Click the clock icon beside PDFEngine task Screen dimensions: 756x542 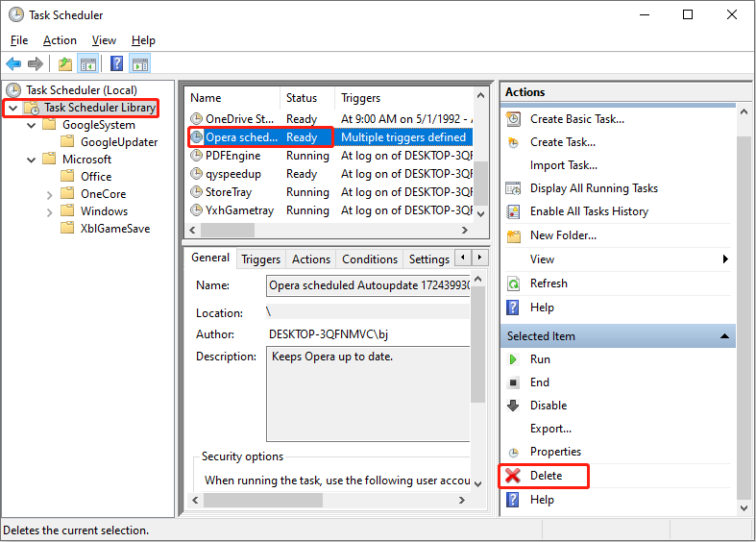pyautogui.click(x=196, y=156)
